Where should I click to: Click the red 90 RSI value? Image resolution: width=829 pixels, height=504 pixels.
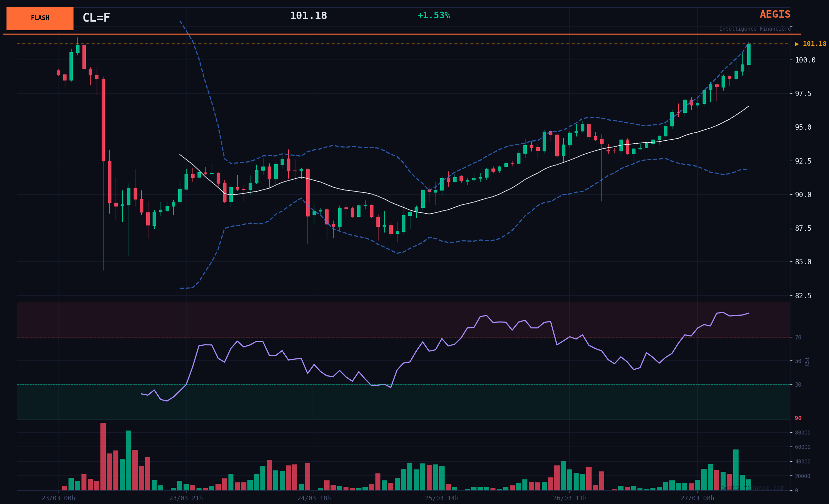(798, 418)
